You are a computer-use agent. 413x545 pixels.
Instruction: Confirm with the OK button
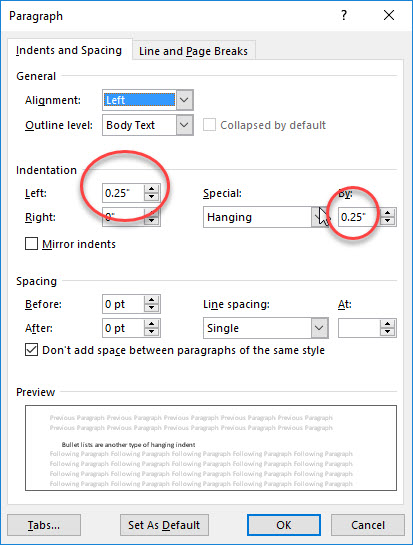tap(284, 525)
